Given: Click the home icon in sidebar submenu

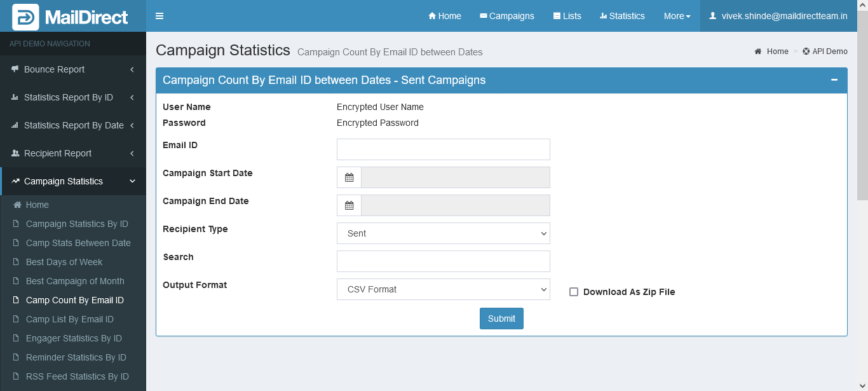Looking at the screenshot, I should 18,205.
